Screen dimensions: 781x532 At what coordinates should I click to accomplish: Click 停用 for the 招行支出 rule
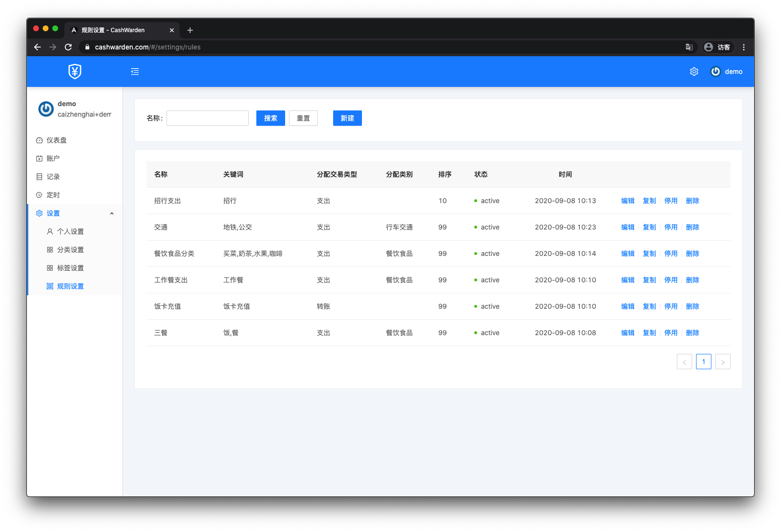671,201
